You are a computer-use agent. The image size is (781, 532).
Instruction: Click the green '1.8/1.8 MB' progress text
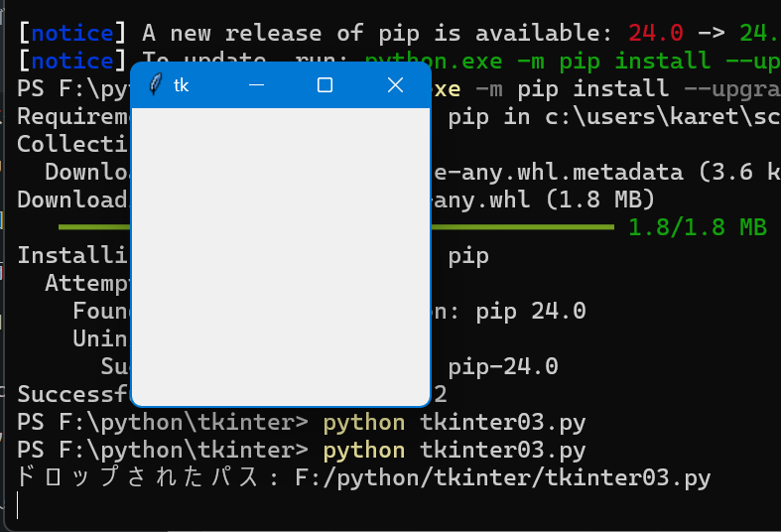pos(698,227)
